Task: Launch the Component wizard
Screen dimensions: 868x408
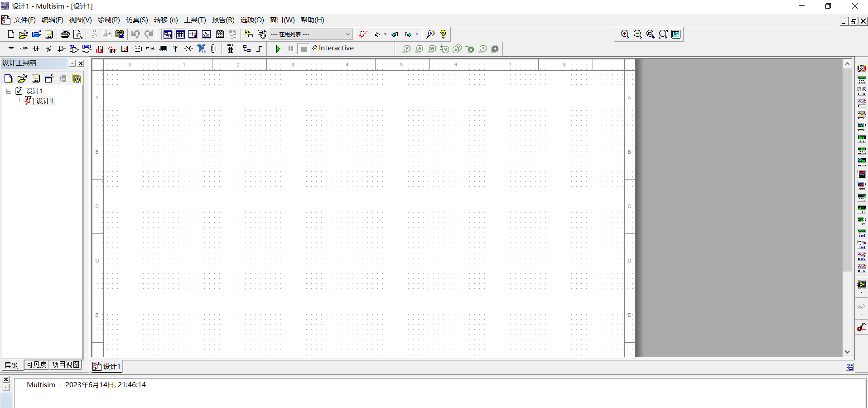Action: [249, 34]
